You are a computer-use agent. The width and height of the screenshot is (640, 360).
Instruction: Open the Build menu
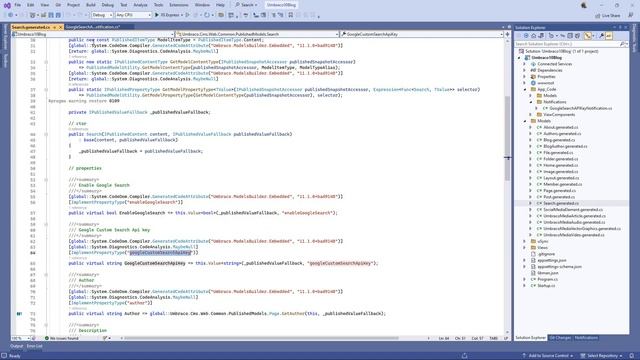click(x=91, y=5)
